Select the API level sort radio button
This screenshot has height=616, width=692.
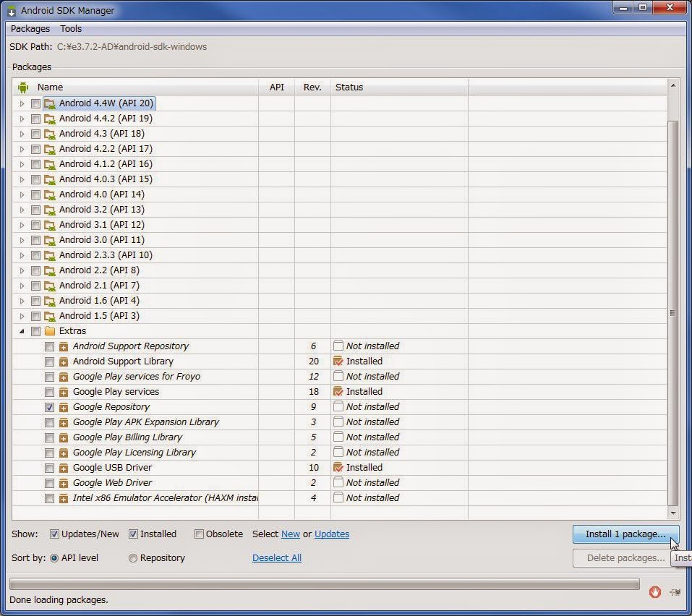54,558
